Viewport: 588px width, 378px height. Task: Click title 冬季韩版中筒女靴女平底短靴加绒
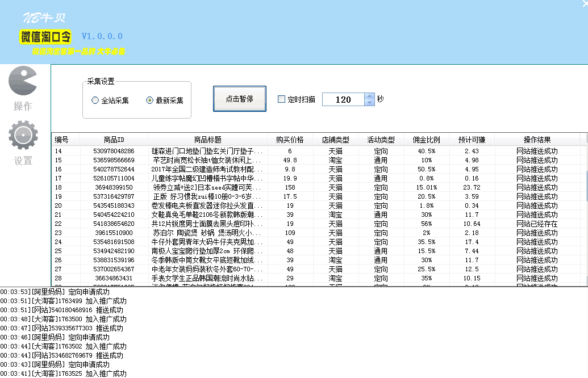coord(207,260)
